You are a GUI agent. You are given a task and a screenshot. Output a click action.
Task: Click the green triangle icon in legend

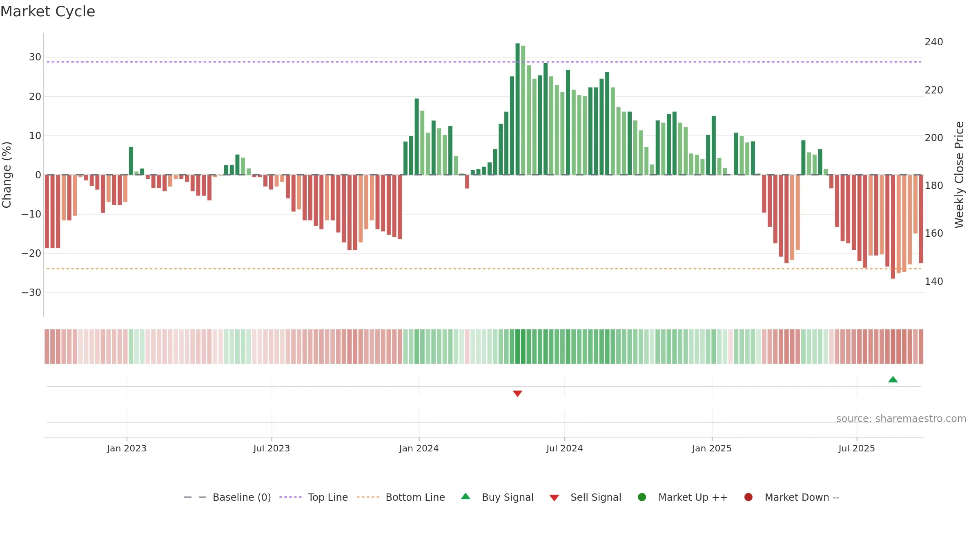coord(465,496)
